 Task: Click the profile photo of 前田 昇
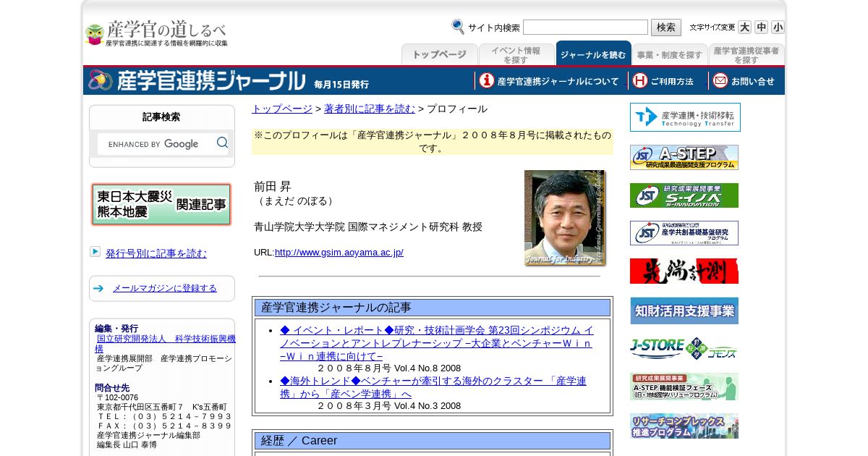point(565,218)
